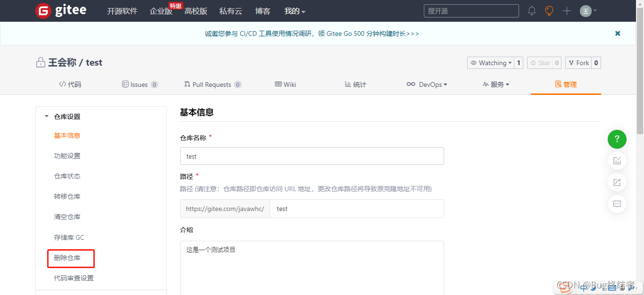644x295 pixels.
Task: Click inside the 搜开源 search field
Action: pos(471,10)
